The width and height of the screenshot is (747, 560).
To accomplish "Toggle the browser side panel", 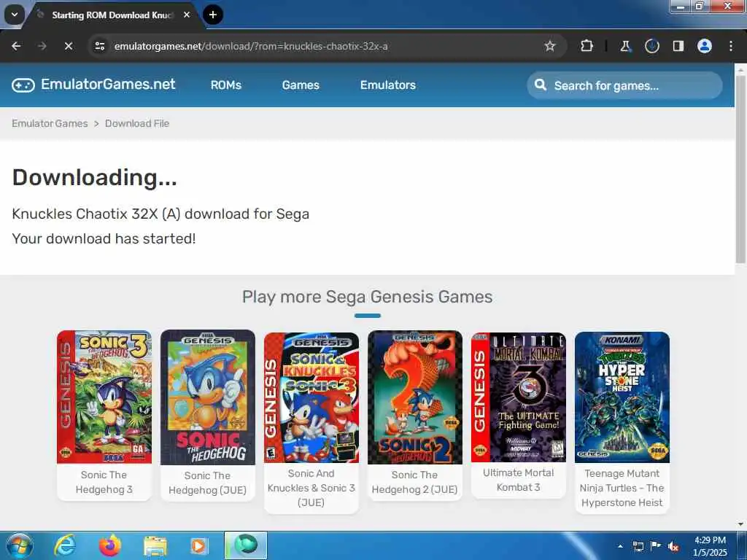I will (678, 46).
